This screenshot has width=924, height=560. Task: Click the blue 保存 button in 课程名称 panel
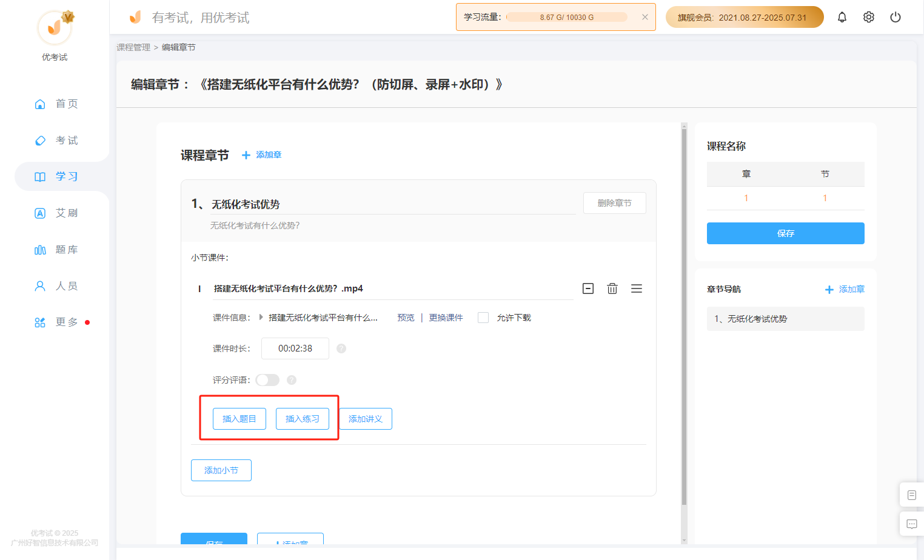click(786, 233)
